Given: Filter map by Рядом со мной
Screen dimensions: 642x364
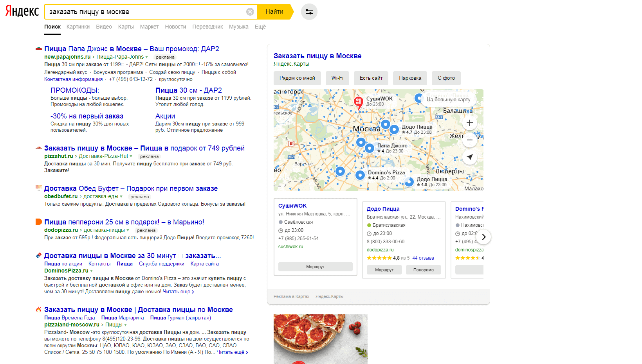Looking at the screenshot, I should point(297,78).
